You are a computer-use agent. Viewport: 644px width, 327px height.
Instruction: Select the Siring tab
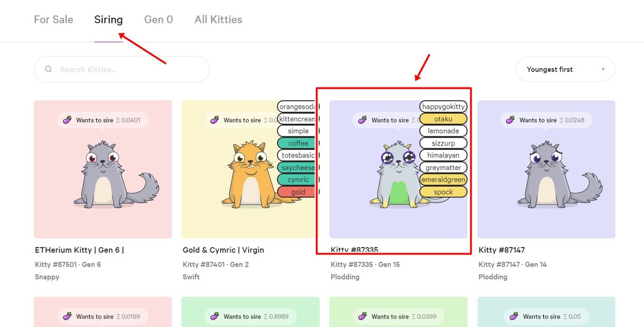tap(108, 20)
